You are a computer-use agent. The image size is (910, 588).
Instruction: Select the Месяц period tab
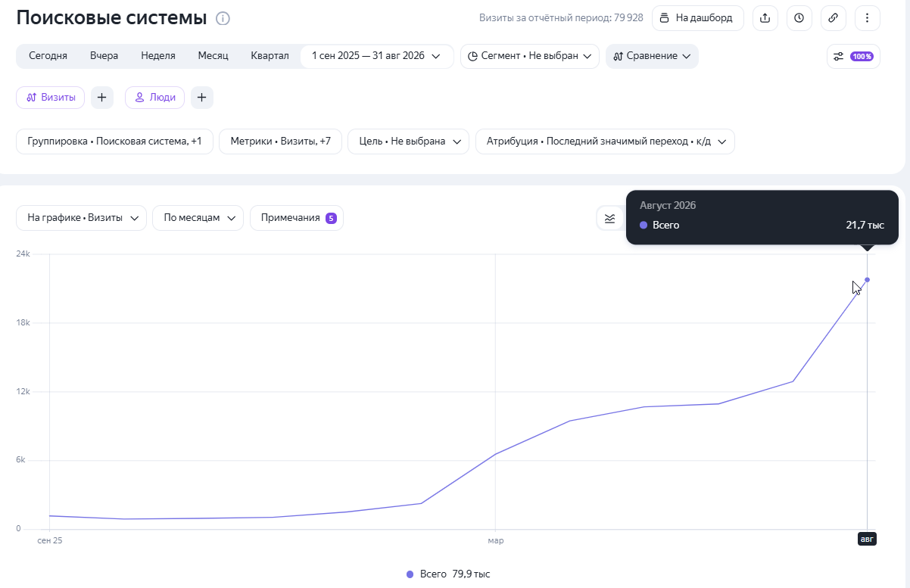(x=213, y=56)
